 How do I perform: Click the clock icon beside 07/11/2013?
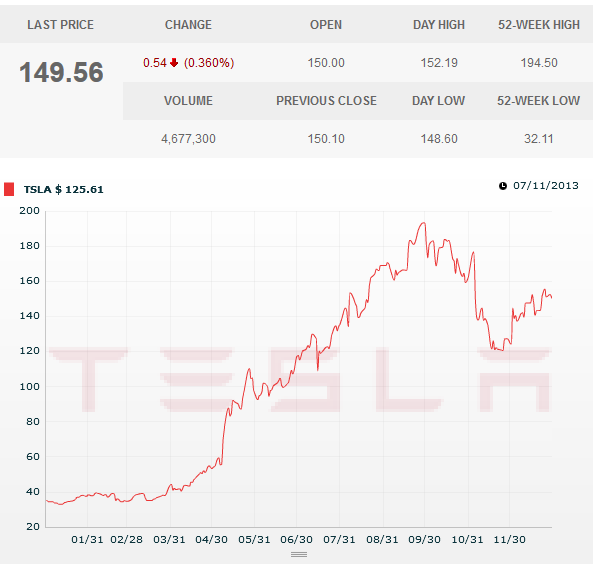(x=503, y=186)
